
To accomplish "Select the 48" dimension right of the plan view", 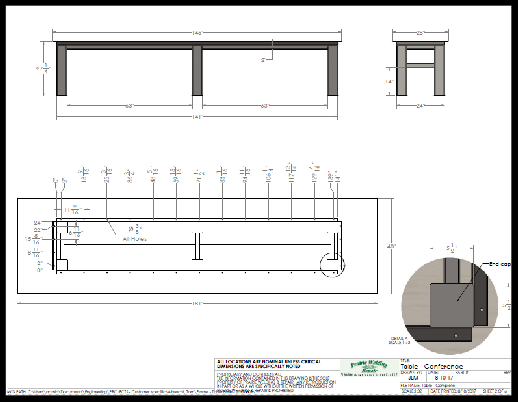I will pos(391,246).
